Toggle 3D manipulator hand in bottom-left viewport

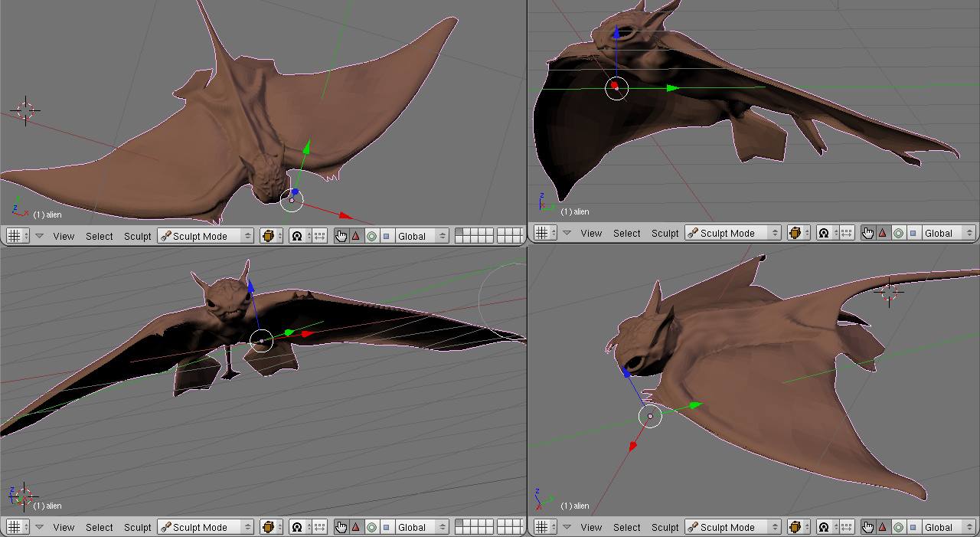[341, 527]
